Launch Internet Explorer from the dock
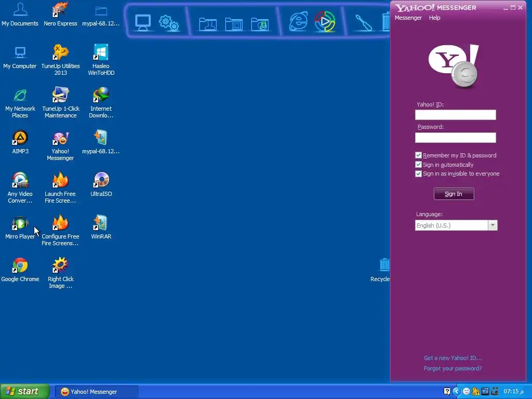The height and width of the screenshot is (399, 532). click(298, 21)
